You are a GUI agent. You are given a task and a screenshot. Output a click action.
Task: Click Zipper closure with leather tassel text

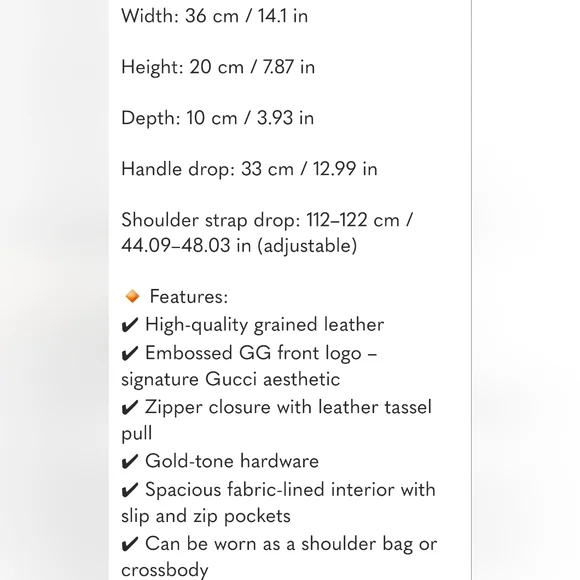pos(288,407)
